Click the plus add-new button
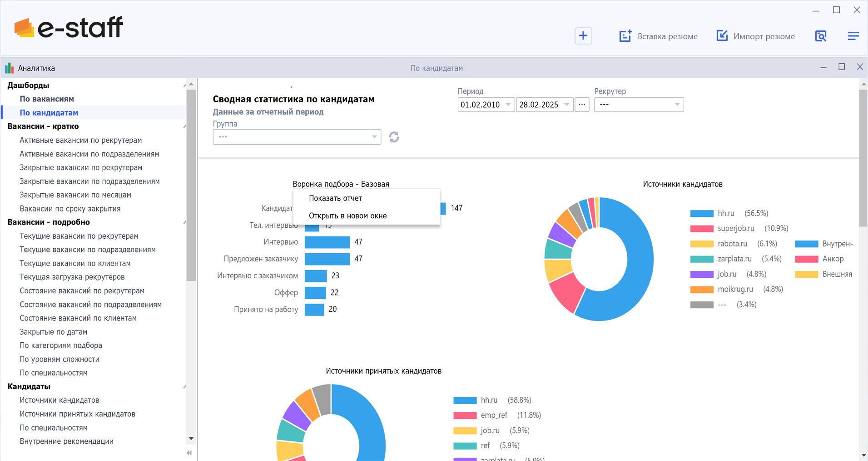 (583, 36)
